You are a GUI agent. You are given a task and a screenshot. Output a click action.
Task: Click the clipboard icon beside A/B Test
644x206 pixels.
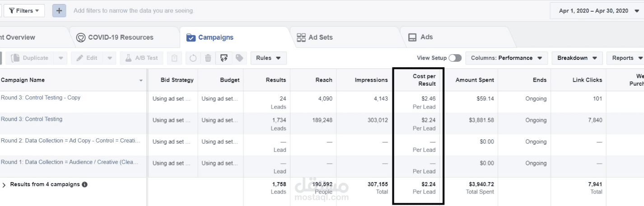point(175,58)
